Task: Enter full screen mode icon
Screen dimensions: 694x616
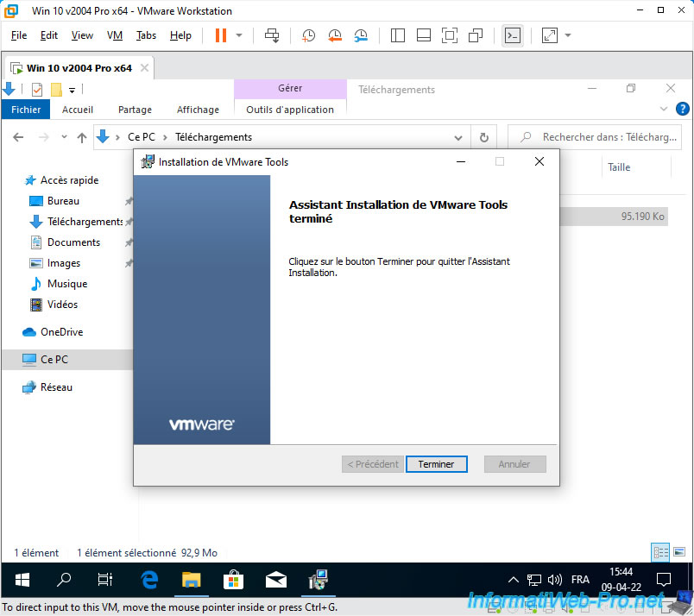Action: pos(449,35)
